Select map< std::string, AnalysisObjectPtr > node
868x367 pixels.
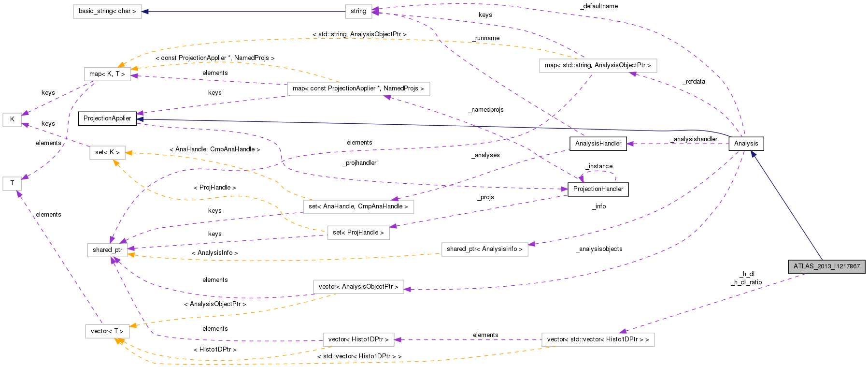pos(598,65)
